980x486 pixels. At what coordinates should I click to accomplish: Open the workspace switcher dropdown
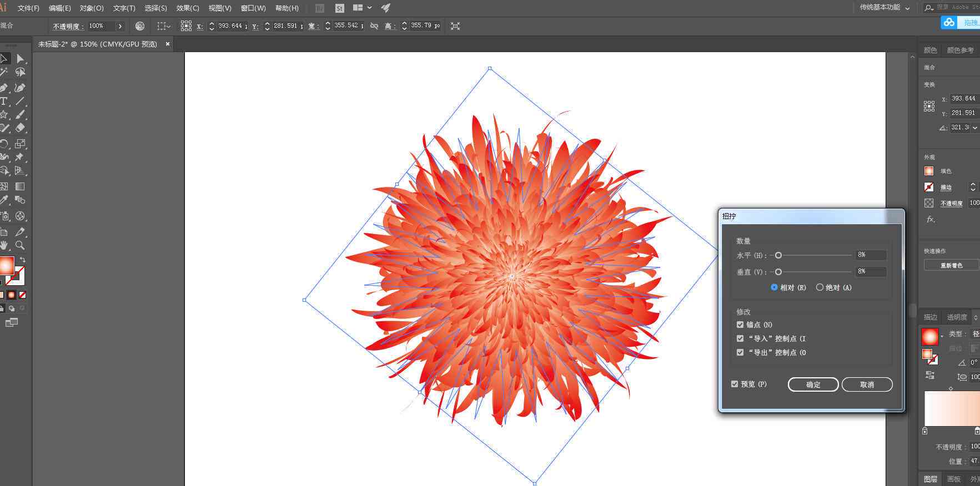pos(885,8)
